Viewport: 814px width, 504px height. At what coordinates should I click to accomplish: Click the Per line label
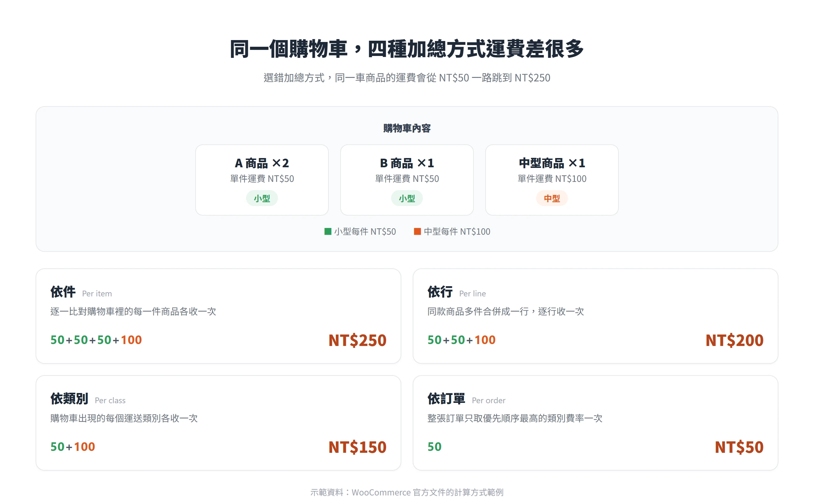[x=472, y=294]
